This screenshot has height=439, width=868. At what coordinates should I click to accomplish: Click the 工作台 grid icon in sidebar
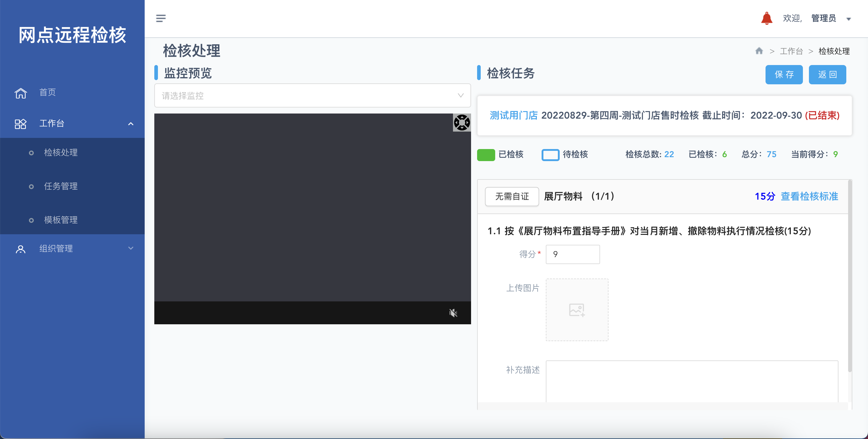point(20,124)
